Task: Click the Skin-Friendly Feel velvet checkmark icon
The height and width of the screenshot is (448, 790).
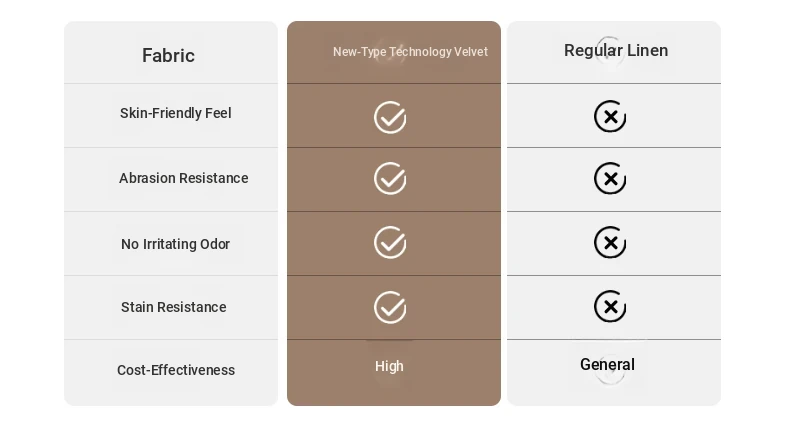Action: coord(390,117)
